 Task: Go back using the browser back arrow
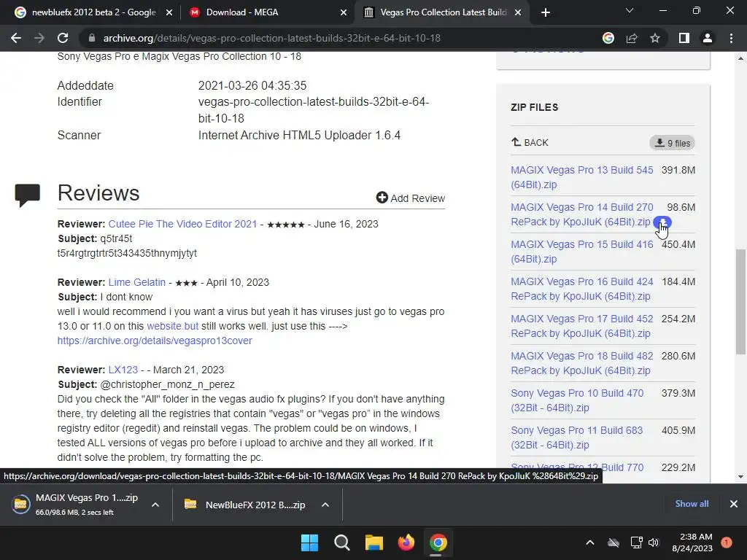pos(16,38)
